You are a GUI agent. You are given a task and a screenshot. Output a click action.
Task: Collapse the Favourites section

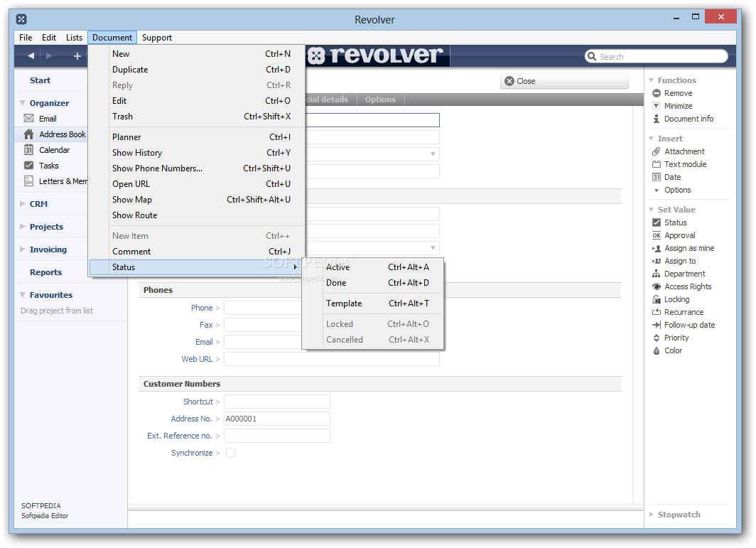click(23, 295)
